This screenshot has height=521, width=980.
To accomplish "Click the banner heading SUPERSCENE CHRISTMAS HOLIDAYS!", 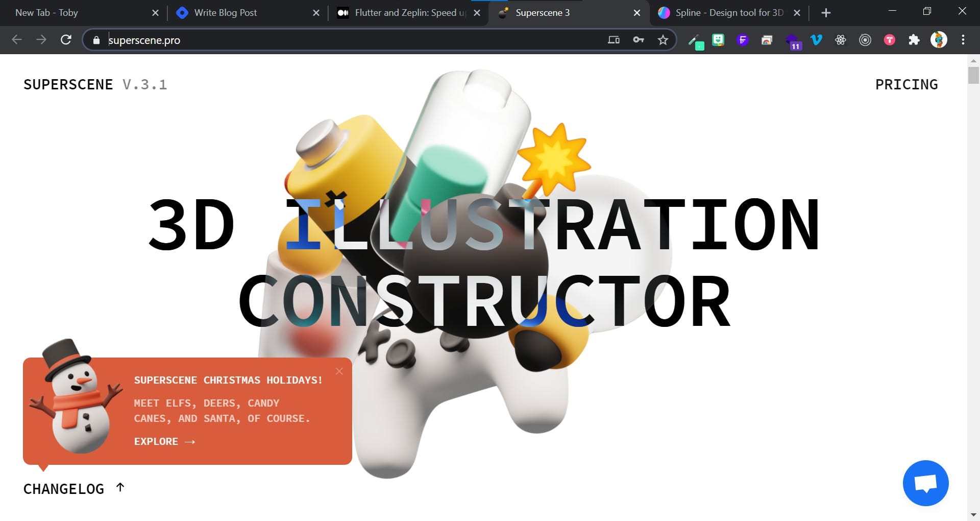I will click(228, 380).
